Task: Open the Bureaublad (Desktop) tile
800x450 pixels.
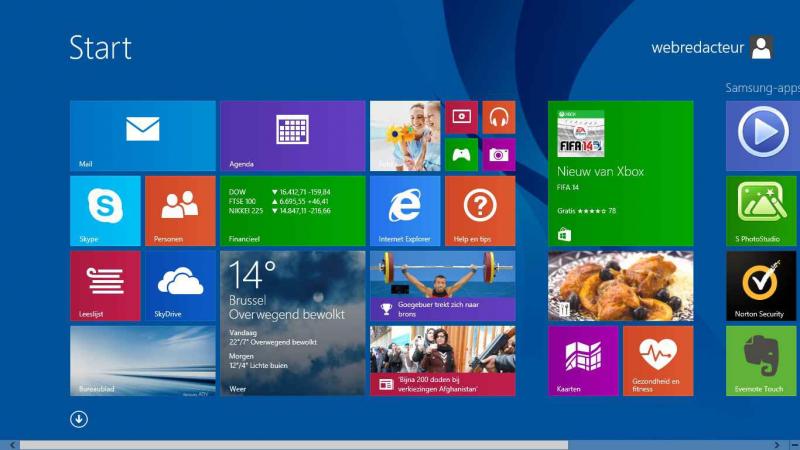Action: click(x=142, y=360)
